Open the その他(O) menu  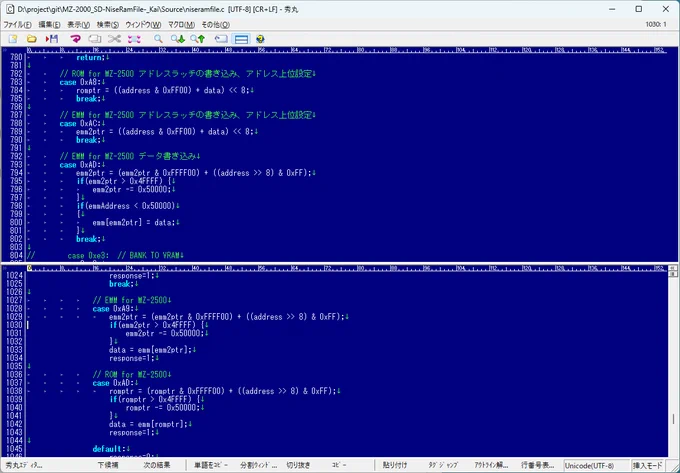pos(216,25)
